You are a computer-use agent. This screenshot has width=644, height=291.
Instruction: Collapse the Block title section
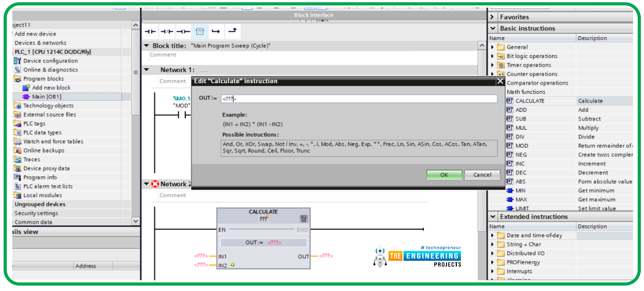147,46
